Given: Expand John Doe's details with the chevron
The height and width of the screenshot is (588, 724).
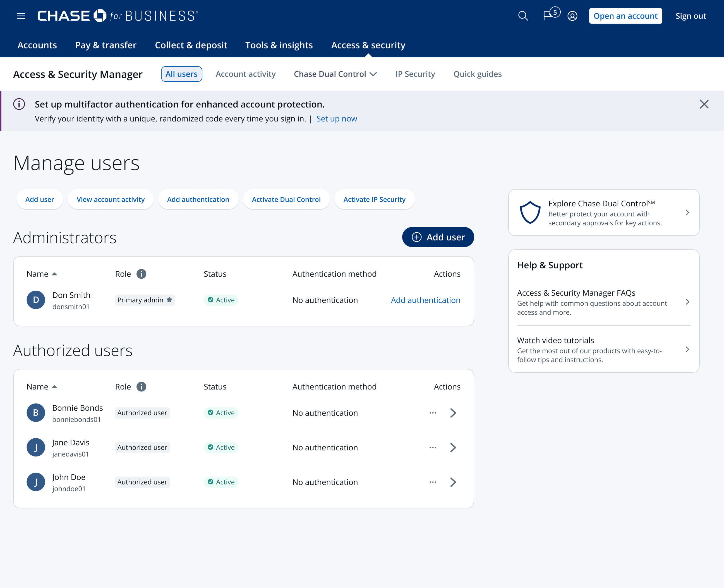Looking at the screenshot, I should pos(453,482).
